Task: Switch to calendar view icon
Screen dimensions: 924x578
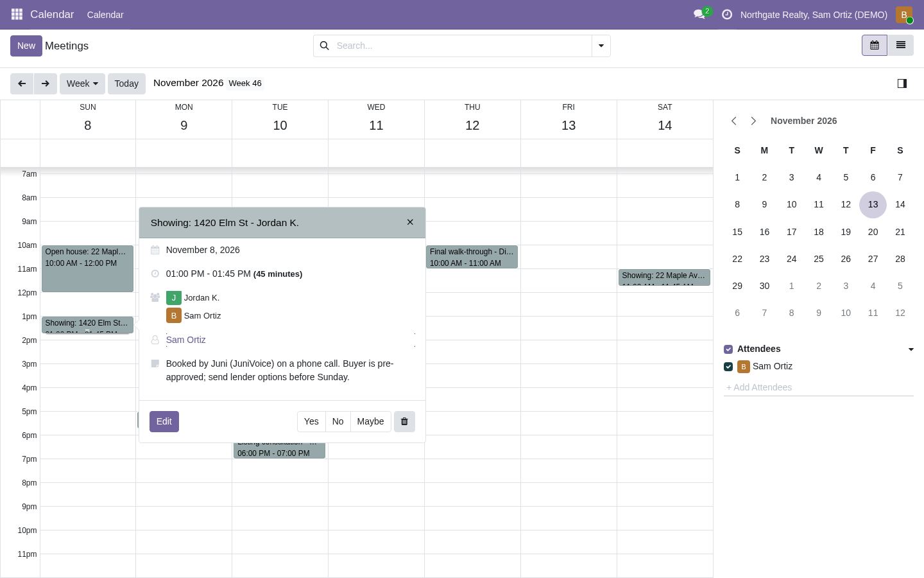Action: (874, 45)
